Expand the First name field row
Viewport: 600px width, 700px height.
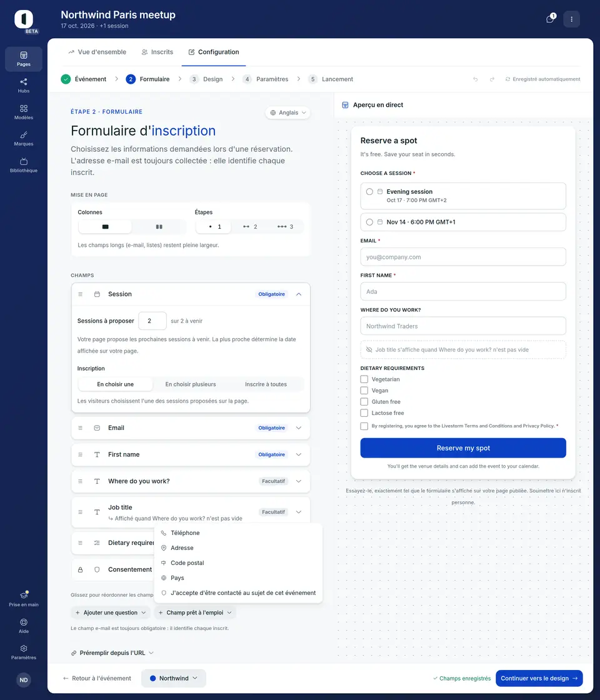click(x=299, y=454)
